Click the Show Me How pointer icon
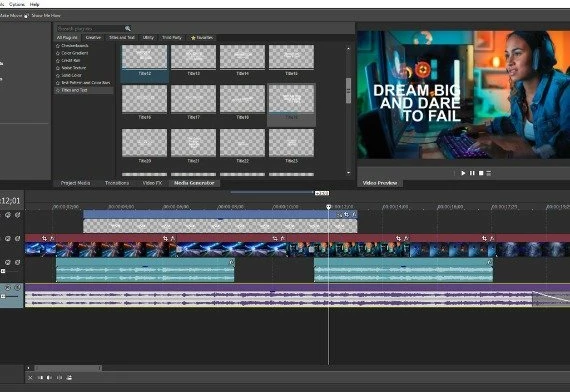The image size is (570, 392). 26,16
